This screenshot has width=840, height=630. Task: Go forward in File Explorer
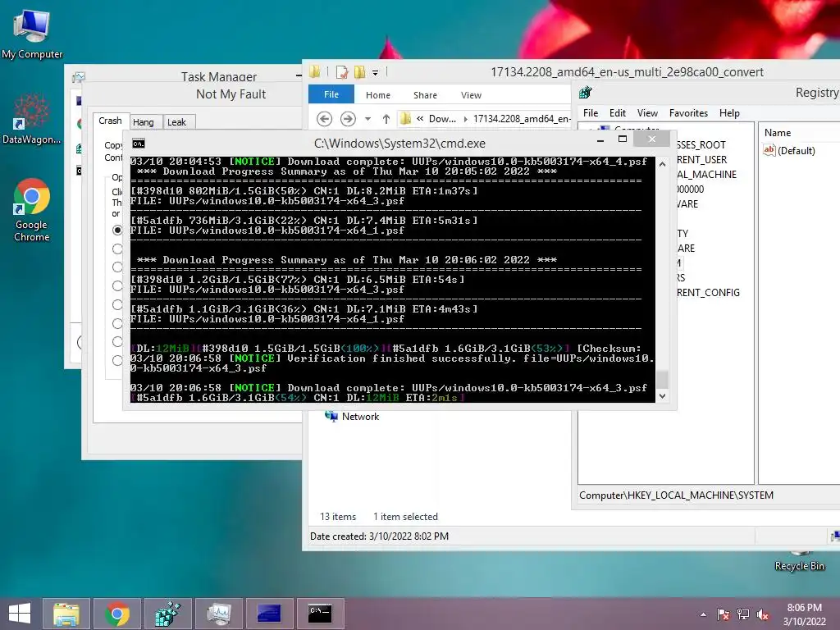pos(348,118)
